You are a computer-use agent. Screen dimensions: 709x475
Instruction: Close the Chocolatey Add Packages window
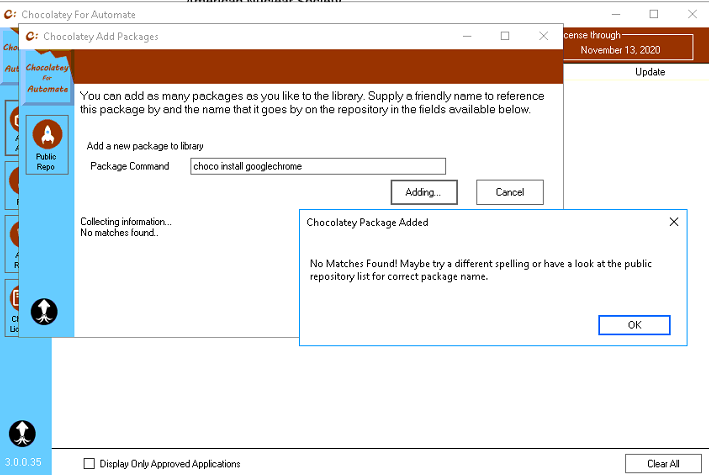544,36
